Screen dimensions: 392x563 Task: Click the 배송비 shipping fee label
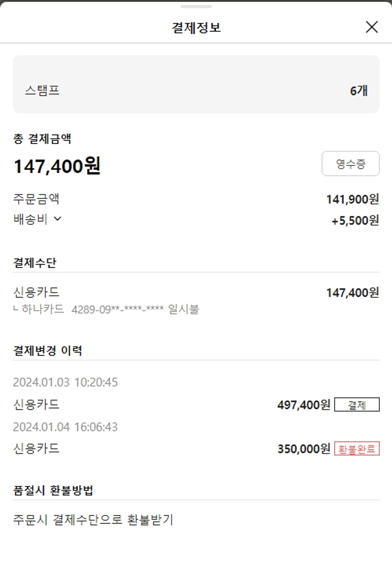point(30,220)
